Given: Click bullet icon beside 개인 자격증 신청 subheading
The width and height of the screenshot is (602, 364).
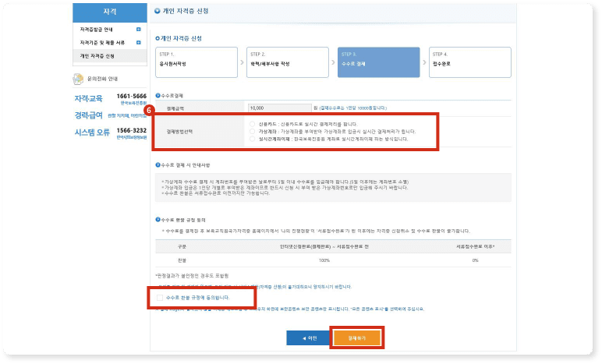Looking at the screenshot, I should tap(158, 38).
